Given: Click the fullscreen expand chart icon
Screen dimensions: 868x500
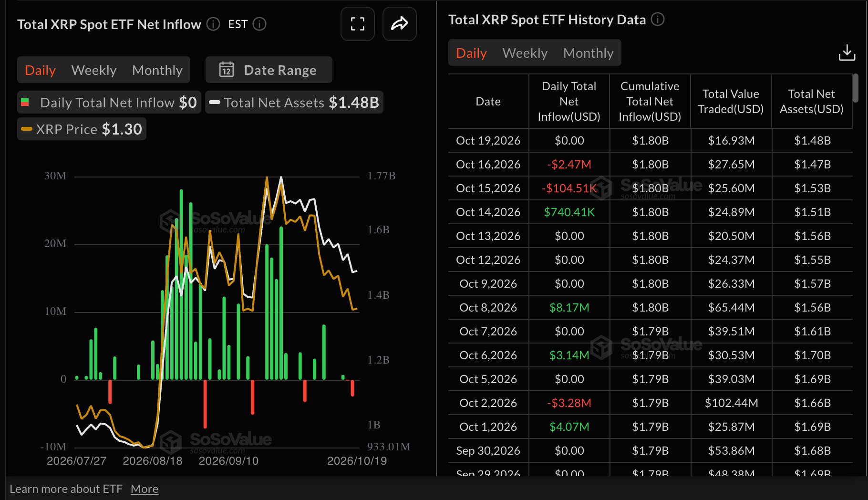Looking at the screenshot, I should coord(358,24).
